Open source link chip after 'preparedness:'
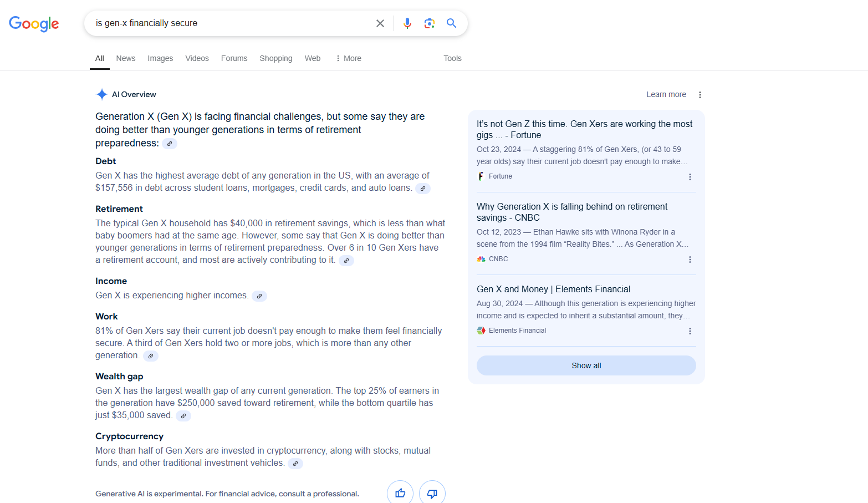Viewport: 868px width, 503px height. [x=170, y=144]
